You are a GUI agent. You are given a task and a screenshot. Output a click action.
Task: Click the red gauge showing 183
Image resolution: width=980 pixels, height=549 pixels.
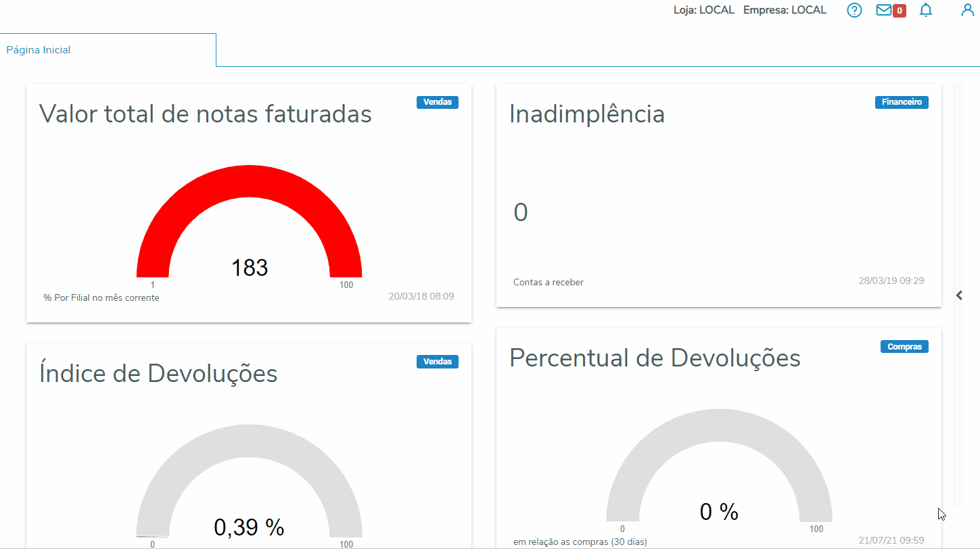249,221
